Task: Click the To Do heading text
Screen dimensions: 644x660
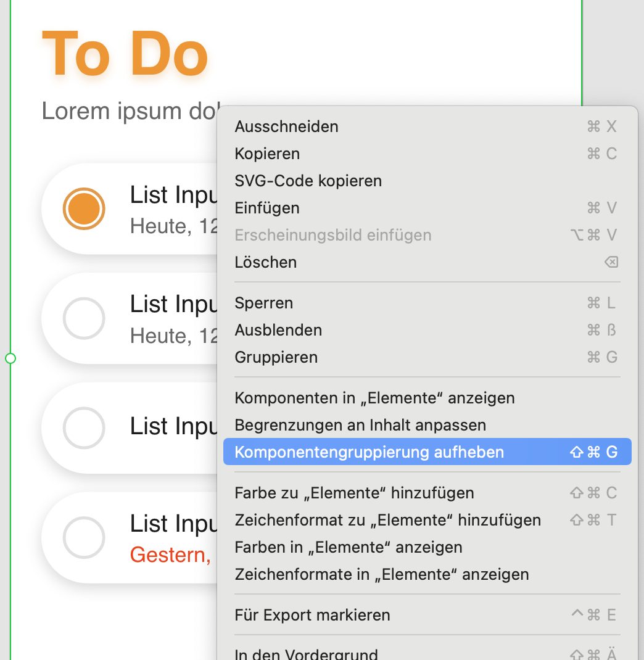Action: click(x=125, y=54)
